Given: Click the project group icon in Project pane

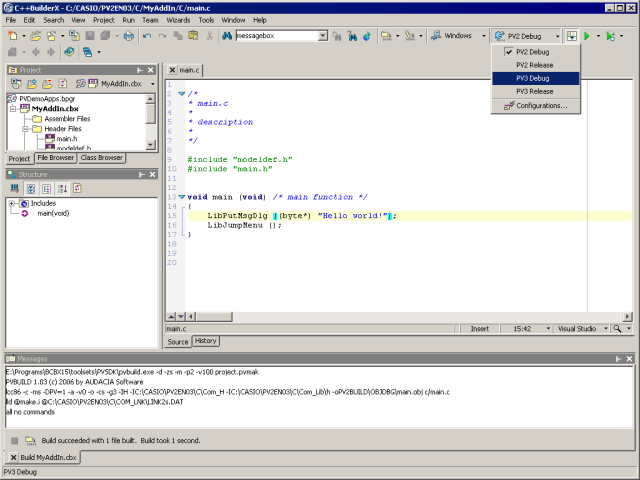Looking at the screenshot, I should [x=80, y=84].
